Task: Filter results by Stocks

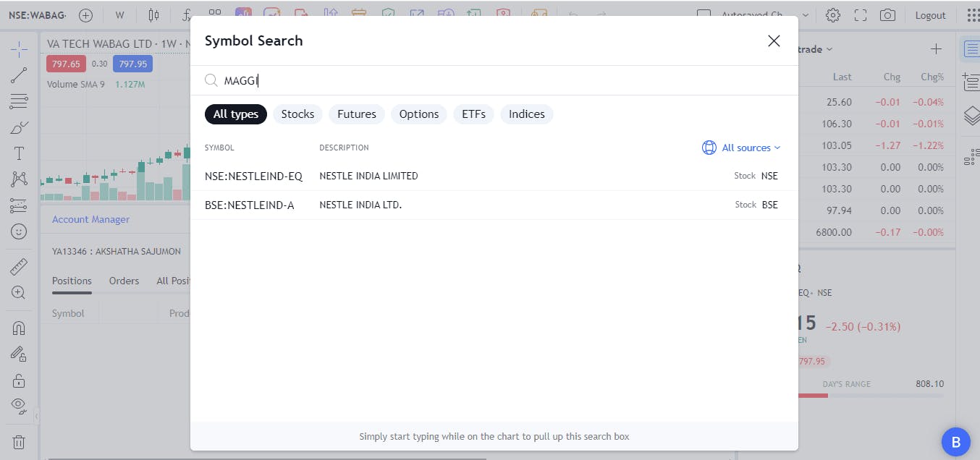Action: pyautogui.click(x=297, y=114)
